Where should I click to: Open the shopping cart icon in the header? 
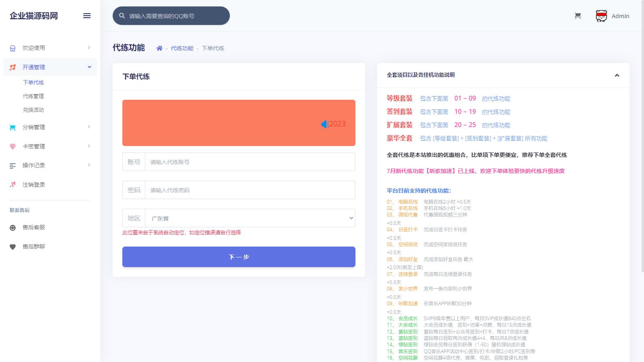pyautogui.click(x=578, y=16)
